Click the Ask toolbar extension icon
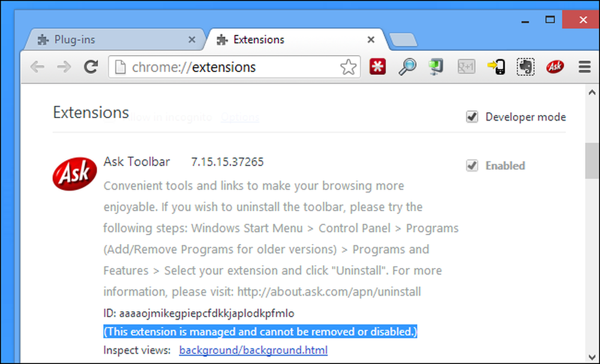 [x=555, y=67]
